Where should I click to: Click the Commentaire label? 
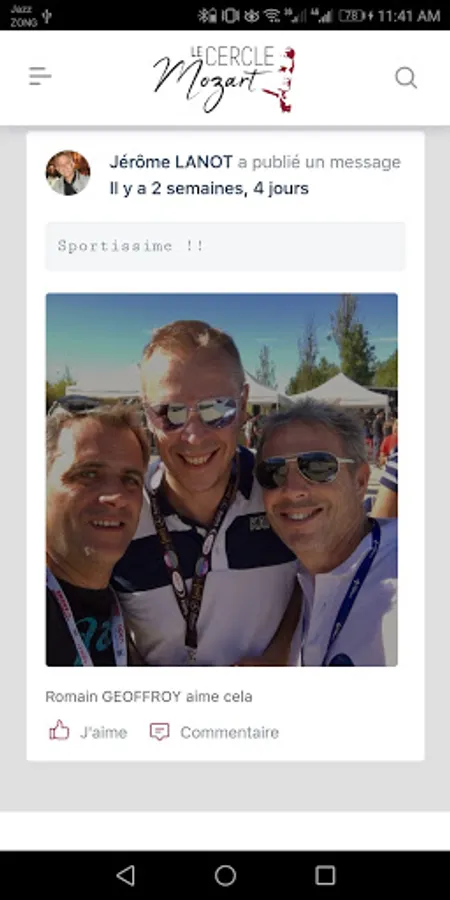230,732
